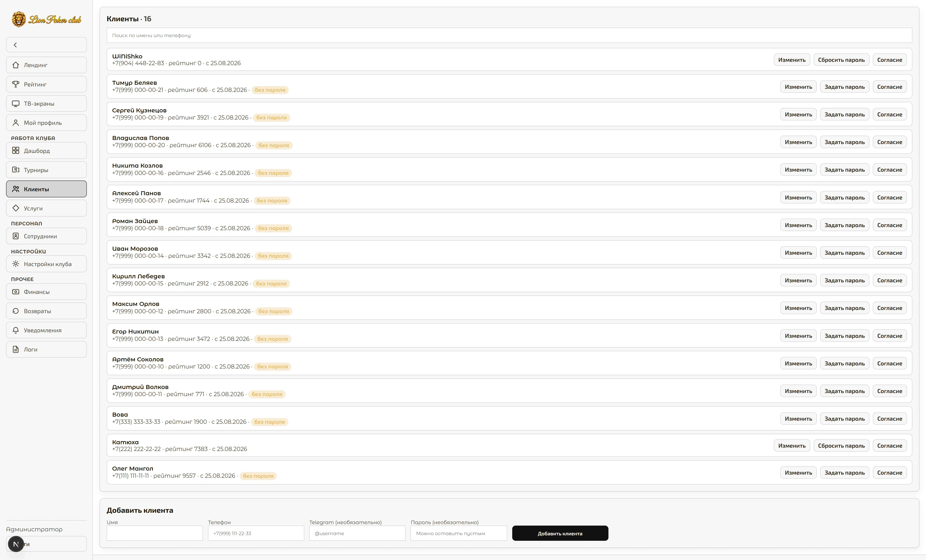Click the name Владислав Попов

[x=141, y=138]
